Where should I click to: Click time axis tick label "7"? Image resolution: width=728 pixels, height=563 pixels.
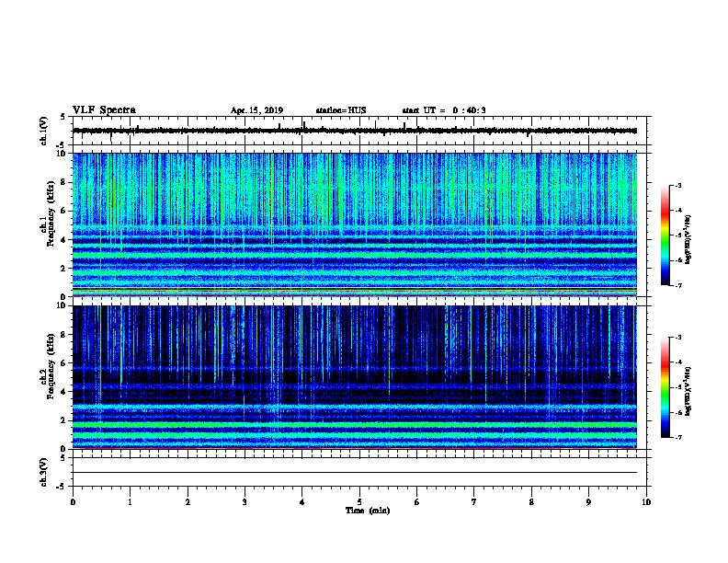[474, 502]
